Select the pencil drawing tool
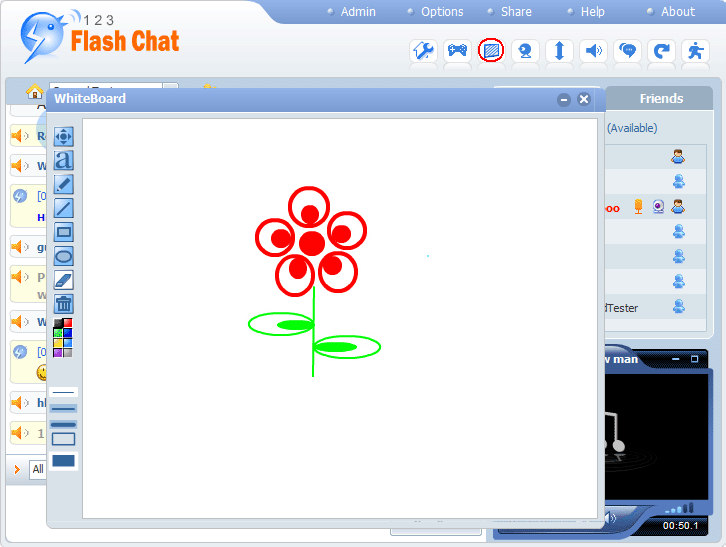The height and width of the screenshot is (547, 726). pyautogui.click(x=63, y=184)
